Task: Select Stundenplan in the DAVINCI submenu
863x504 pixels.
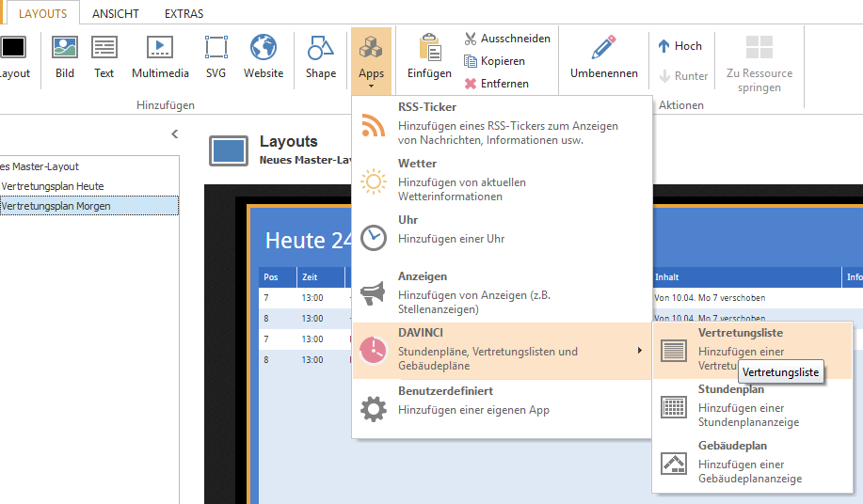Action: pyautogui.click(x=752, y=407)
